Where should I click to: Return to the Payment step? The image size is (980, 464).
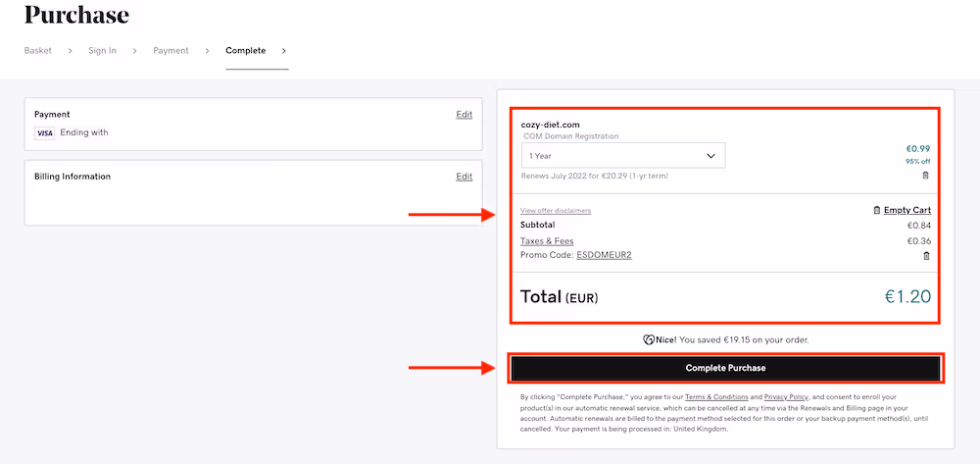(x=171, y=51)
